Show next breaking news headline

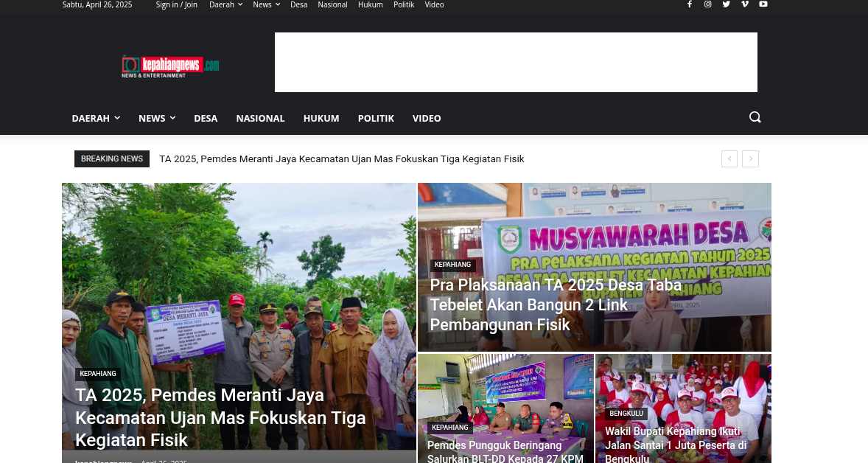[751, 159]
